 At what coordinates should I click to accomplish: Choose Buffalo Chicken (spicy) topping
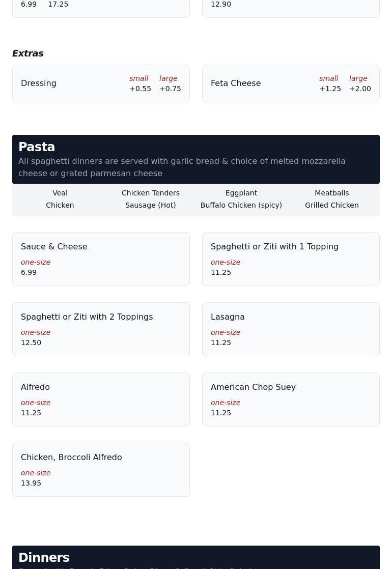pos(241,205)
